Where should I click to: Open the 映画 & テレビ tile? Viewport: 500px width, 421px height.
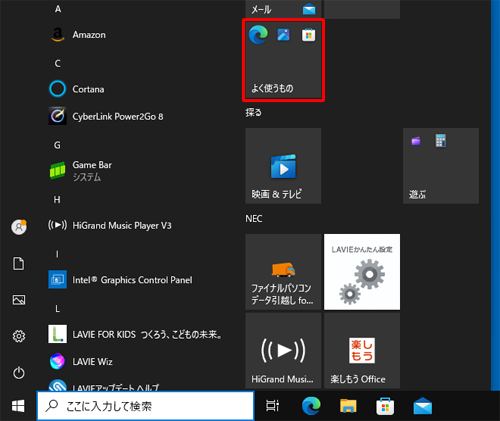point(283,166)
